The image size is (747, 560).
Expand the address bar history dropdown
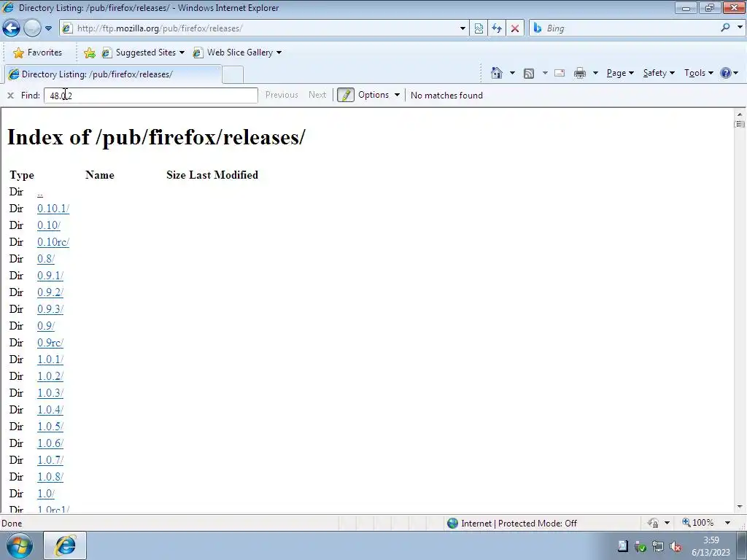tap(462, 28)
